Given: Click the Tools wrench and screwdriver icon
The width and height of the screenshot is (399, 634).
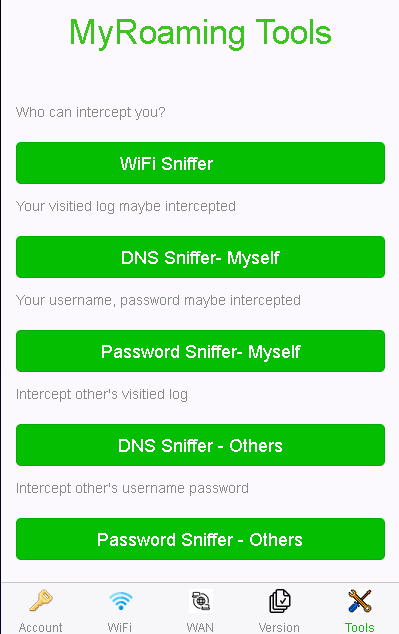Looking at the screenshot, I should point(359,601).
